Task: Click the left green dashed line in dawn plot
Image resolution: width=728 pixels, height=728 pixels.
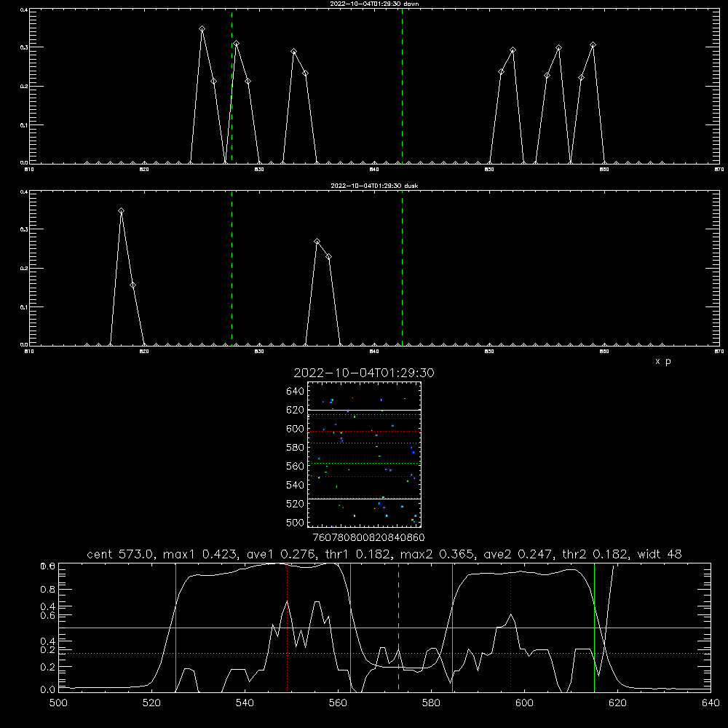Action: pos(232,86)
